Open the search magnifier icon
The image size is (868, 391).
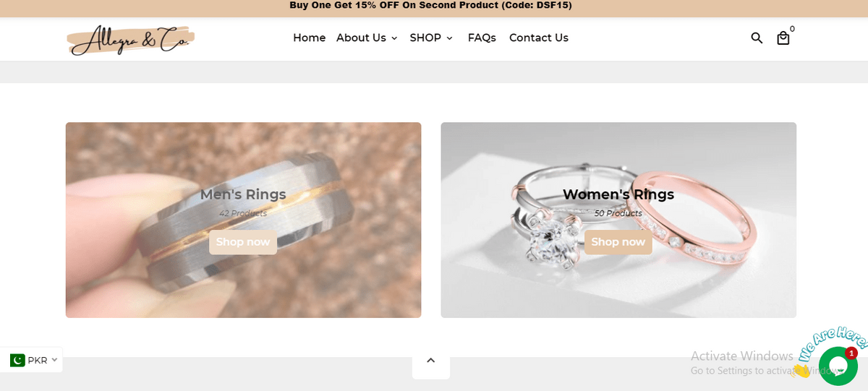(x=757, y=38)
